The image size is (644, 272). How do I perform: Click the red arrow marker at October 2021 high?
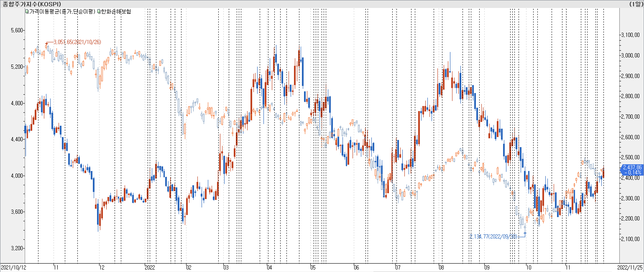coord(47,44)
